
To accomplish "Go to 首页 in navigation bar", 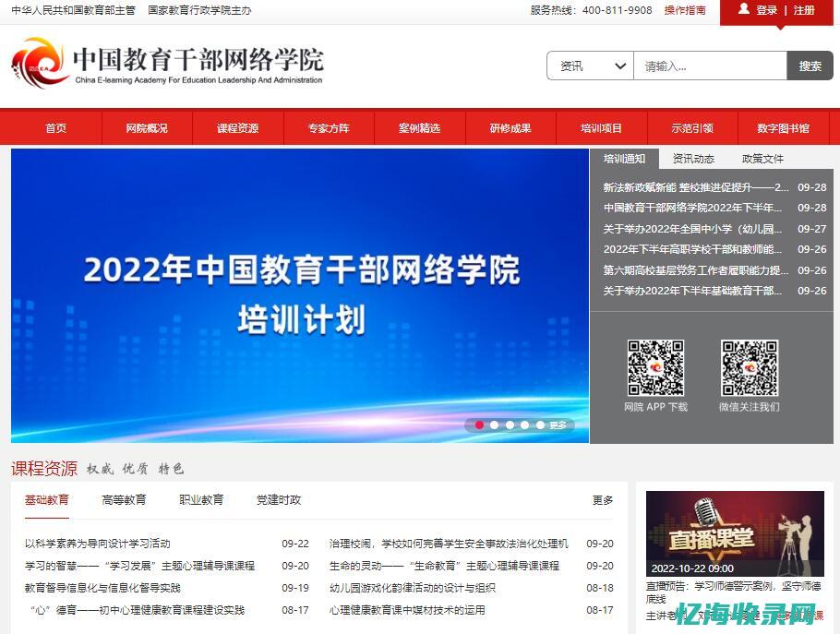I will click(55, 128).
